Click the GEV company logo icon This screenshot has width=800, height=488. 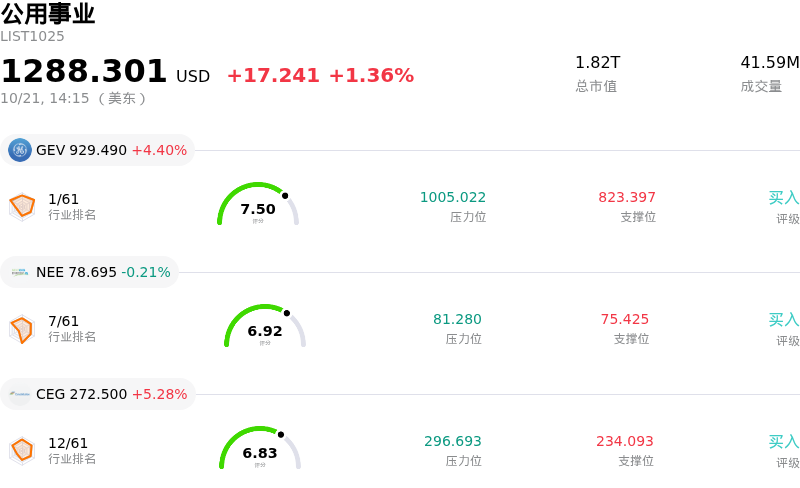20,150
